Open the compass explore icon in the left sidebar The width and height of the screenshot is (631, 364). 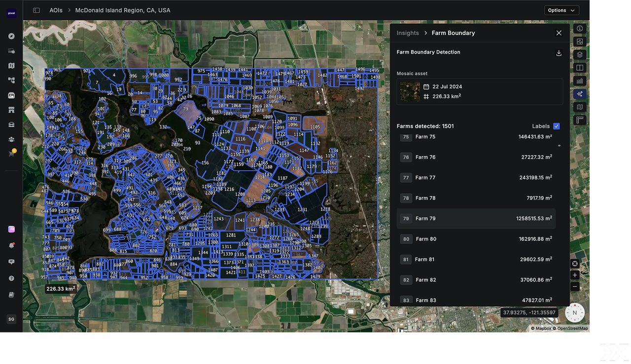11,36
